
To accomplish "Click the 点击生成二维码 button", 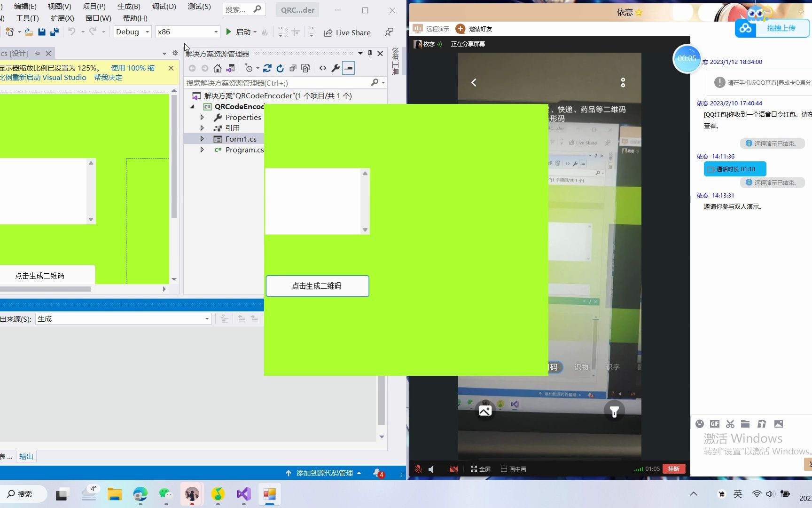I will click(x=317, y=286).
